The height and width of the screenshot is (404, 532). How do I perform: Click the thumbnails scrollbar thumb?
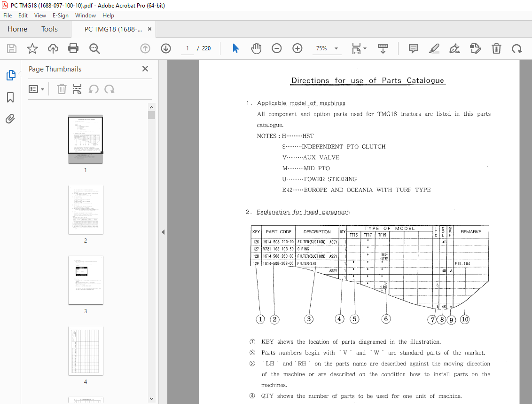pyautogui.click(x=152, y=115)
